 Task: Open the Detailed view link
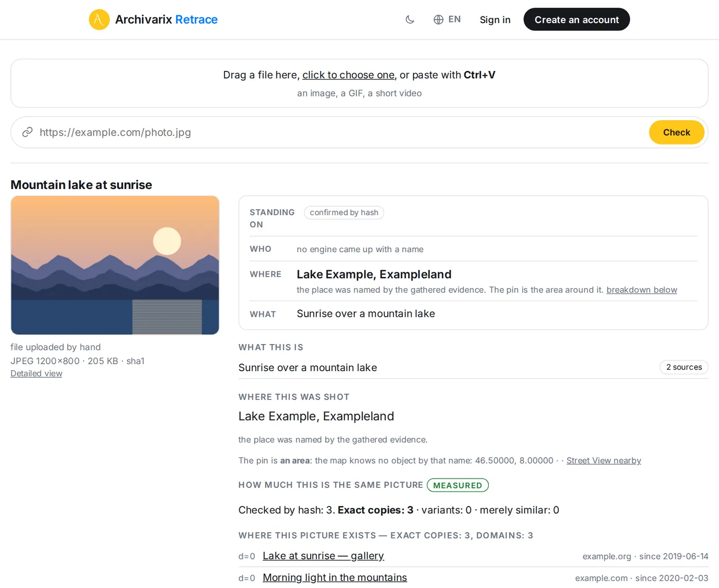tap(36, 373)
